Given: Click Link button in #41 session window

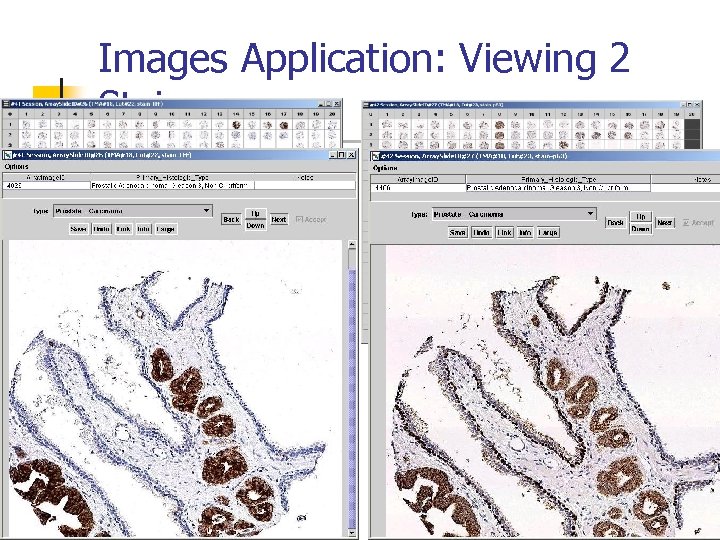Looking at the screenshot, I should [x=123, y=229].
